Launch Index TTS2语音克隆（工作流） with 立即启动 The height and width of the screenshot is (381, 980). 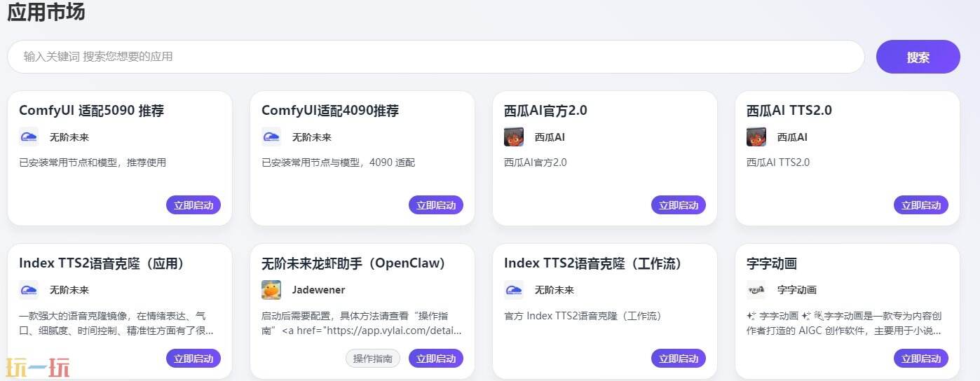(679, 359)
